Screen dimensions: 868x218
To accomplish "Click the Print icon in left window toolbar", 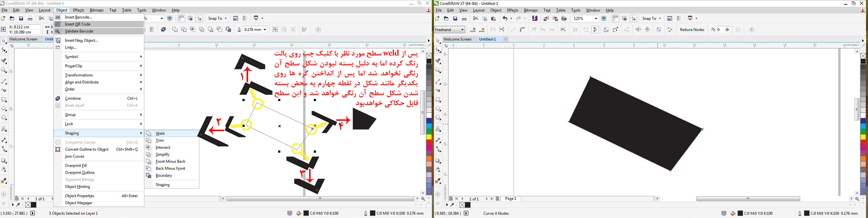I will (x=30, y=18).
